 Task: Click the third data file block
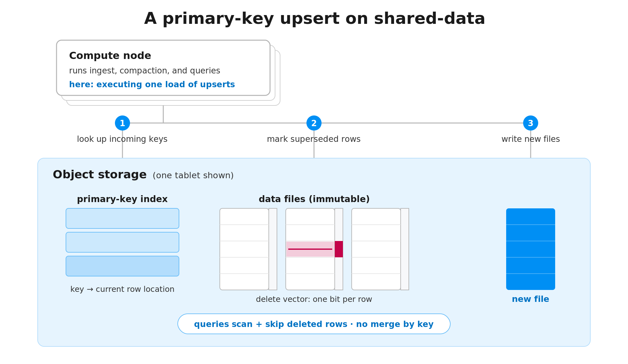376,249
